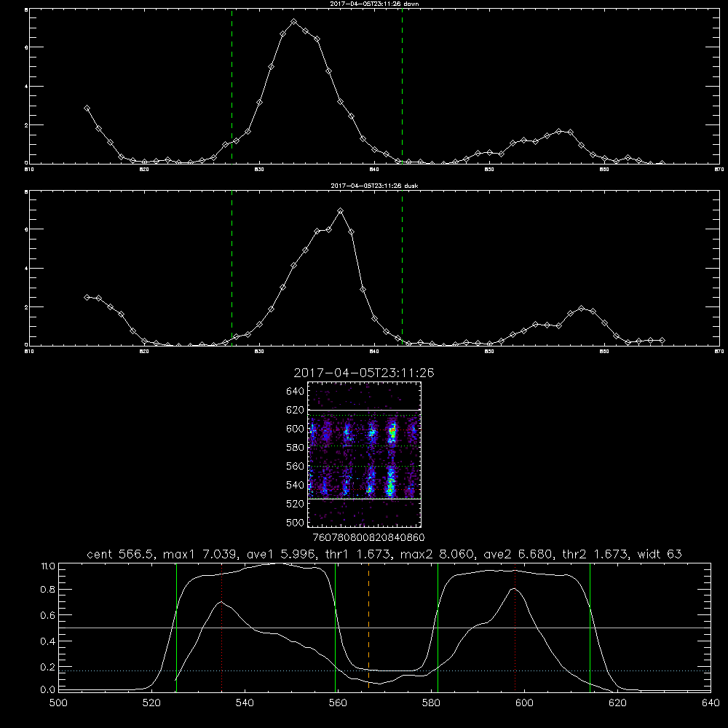This screenshot has width=728, height=728.
Task: Click the 560 label on spectral image y-axis
Action: [x=296, y=466]
